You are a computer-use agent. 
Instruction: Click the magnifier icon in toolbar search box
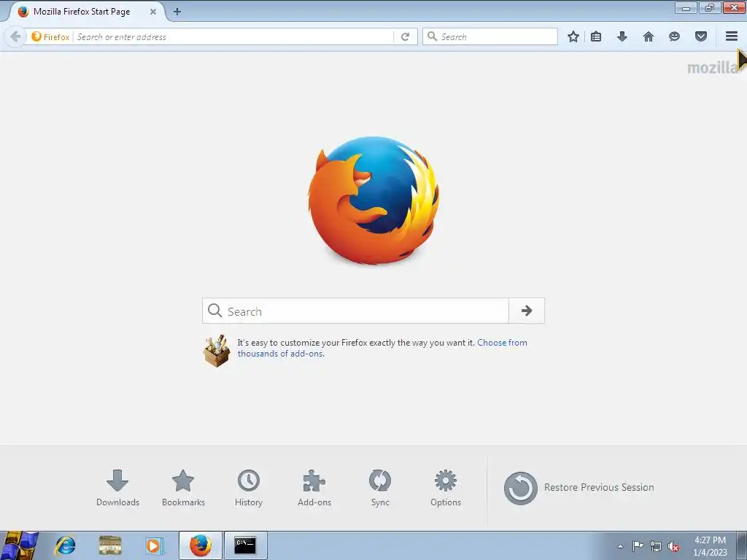click(x=432, y=36)
